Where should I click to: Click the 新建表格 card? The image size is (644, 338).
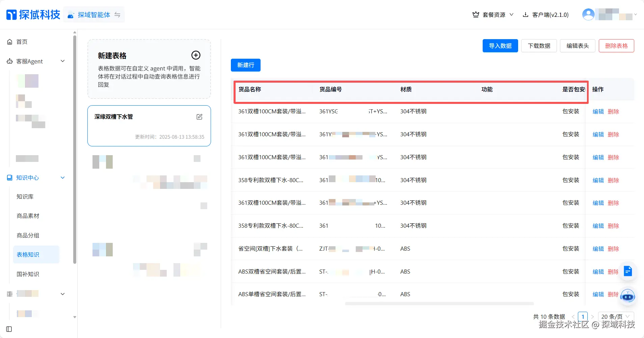tap(149, 69)
